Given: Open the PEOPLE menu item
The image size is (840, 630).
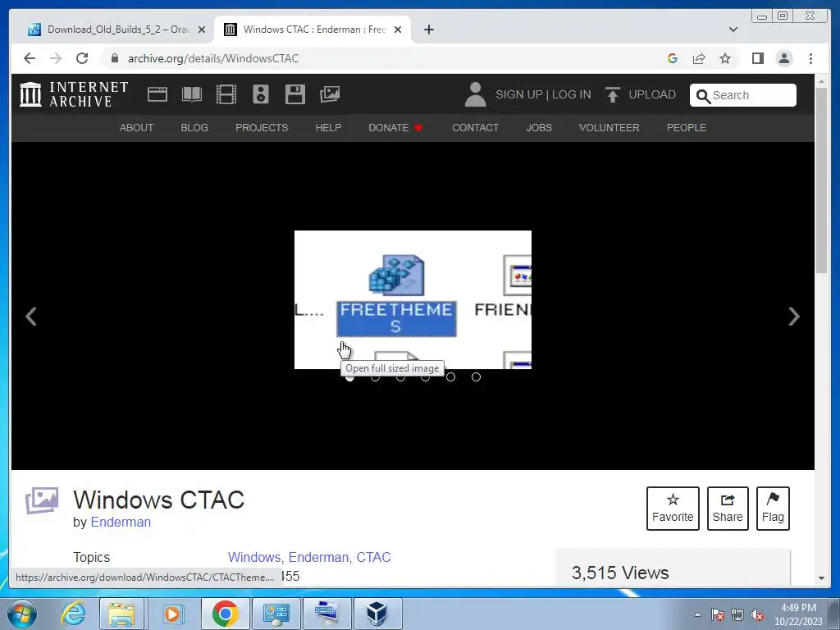Looking at the screenshot, I should coord(687,127).
